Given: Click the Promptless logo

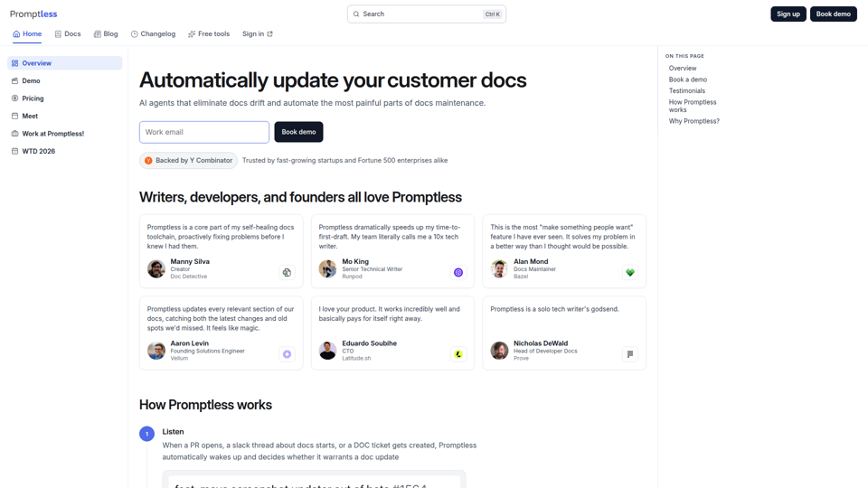Looking at the screenshot, I should (33, 14).
